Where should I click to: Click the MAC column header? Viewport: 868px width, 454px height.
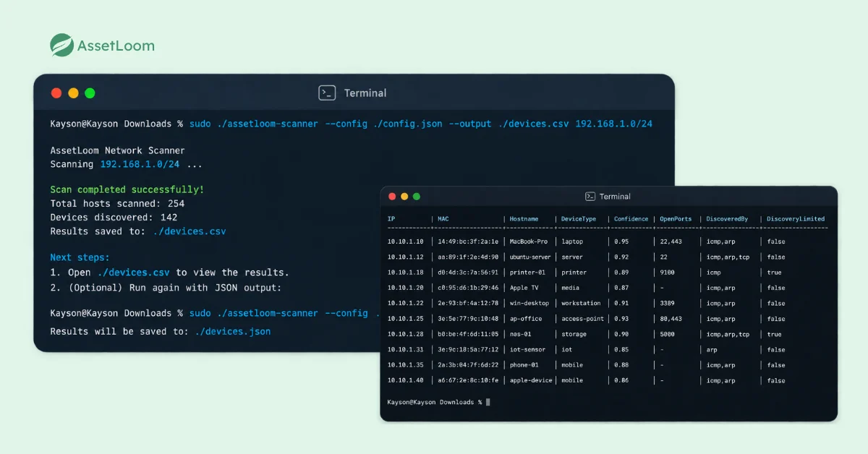pyautogui.click(x=443, y=219)
